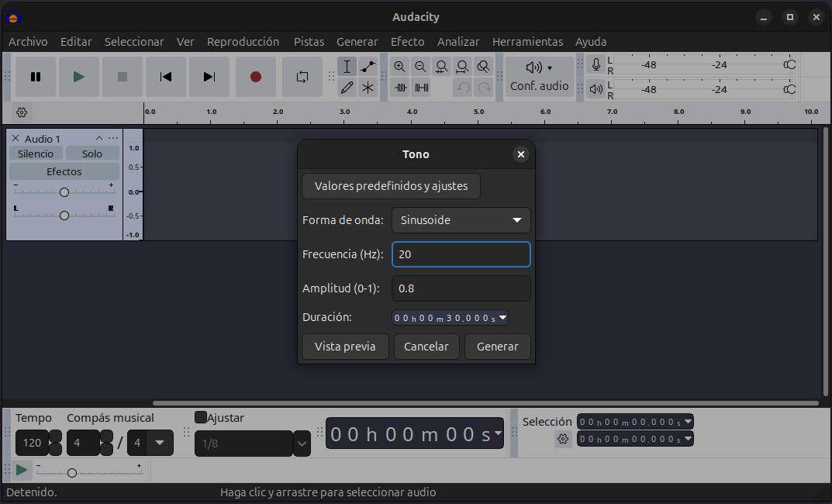Click the Audio 1 pan slider knob
Screen dimensions: 832x504
click(64, 216)
